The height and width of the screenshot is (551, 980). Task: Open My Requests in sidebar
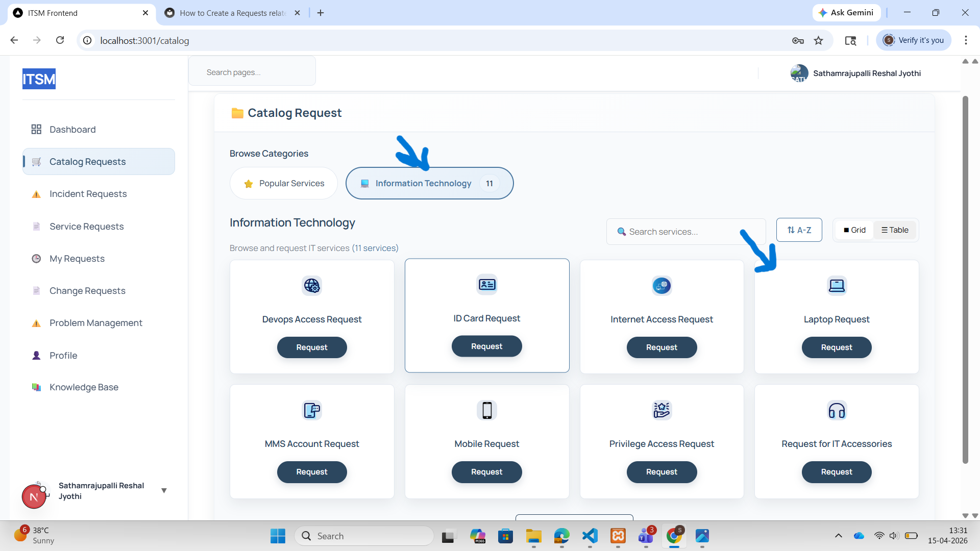[99, 259]
